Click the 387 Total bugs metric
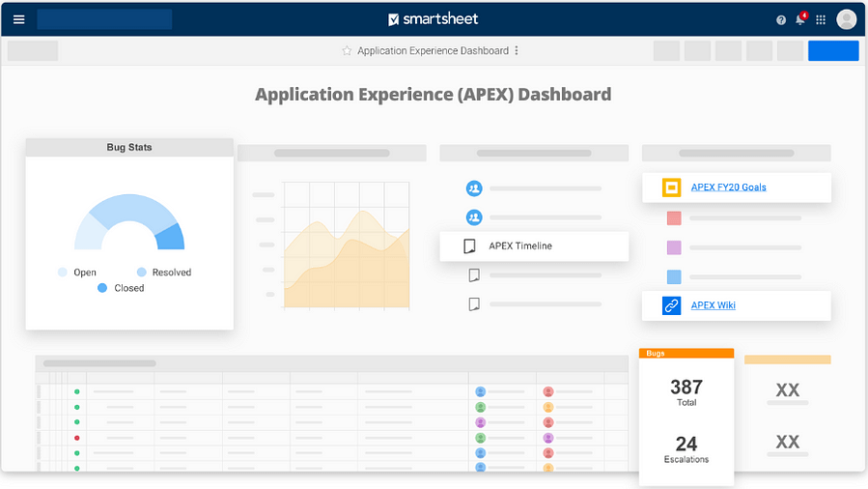The height and width of the screenshot is (489, 868). click(686, 392)
